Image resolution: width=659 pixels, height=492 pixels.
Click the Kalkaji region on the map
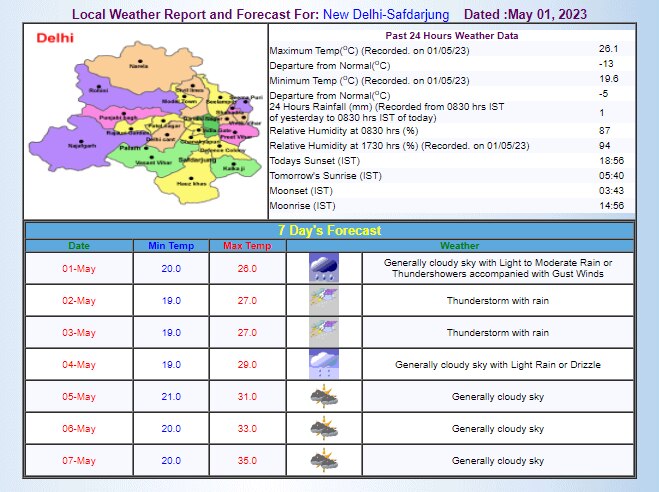233,164
